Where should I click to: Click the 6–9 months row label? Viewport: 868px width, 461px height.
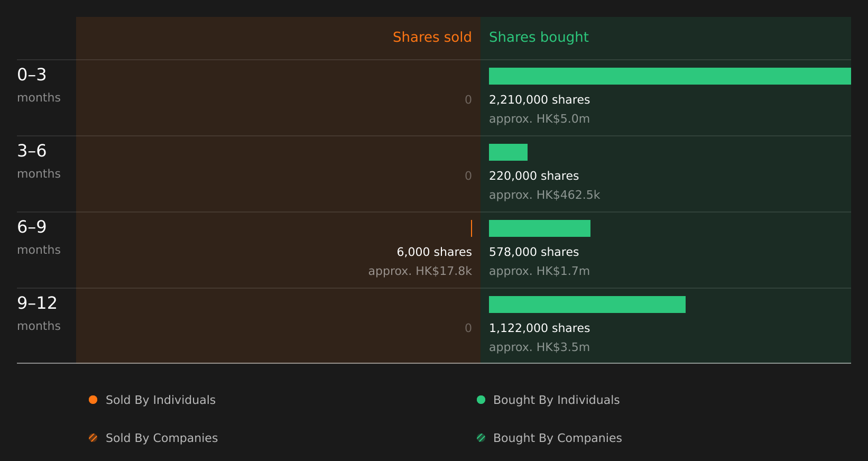[39, 237]
